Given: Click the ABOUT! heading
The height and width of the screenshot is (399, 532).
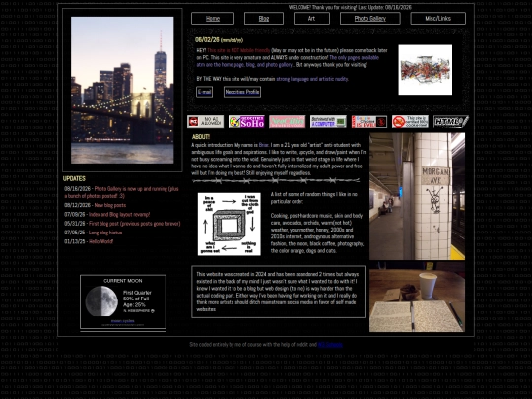Looking at the screenshot, I should click(201, 137).
